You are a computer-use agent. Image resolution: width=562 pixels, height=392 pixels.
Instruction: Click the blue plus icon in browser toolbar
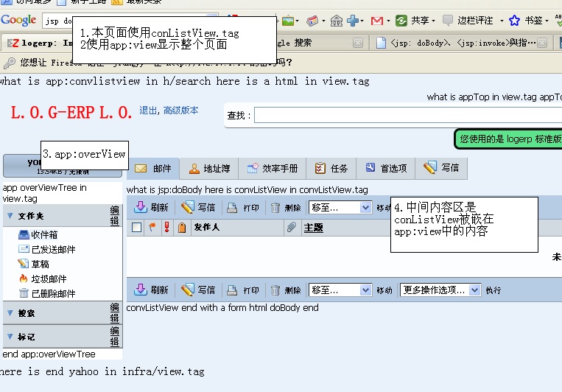point(353,21)
